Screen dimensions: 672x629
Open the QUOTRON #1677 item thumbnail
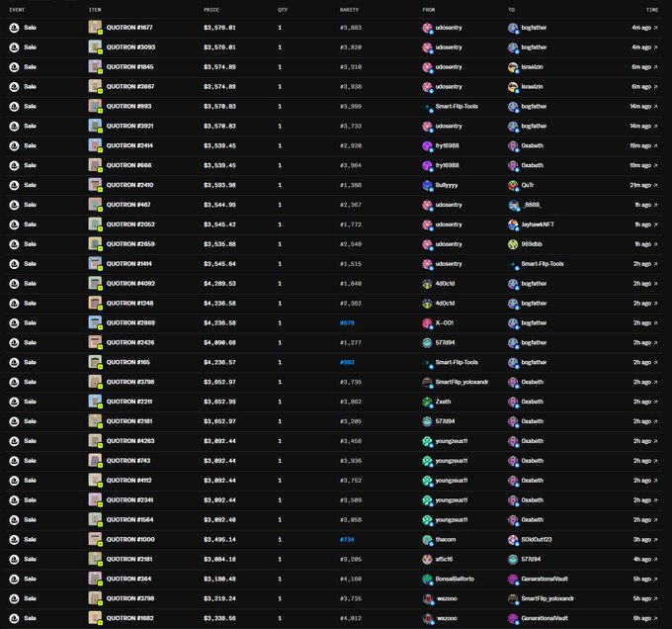coord(95,27)
